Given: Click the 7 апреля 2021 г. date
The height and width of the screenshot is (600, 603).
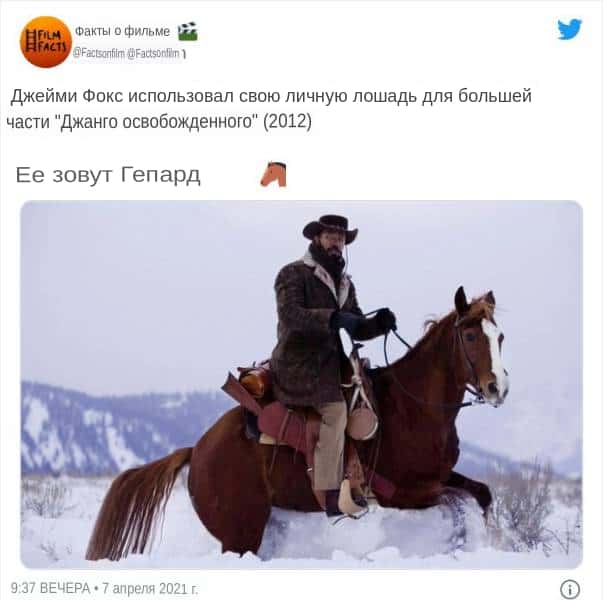Looking at the screenshot, I should 150,588.
